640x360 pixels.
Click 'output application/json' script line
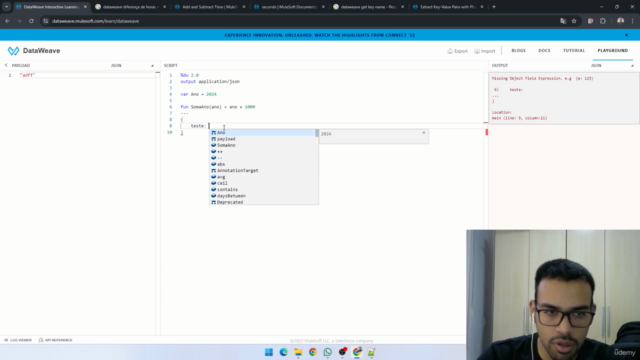pyautogui.click(x=210, y=82)
